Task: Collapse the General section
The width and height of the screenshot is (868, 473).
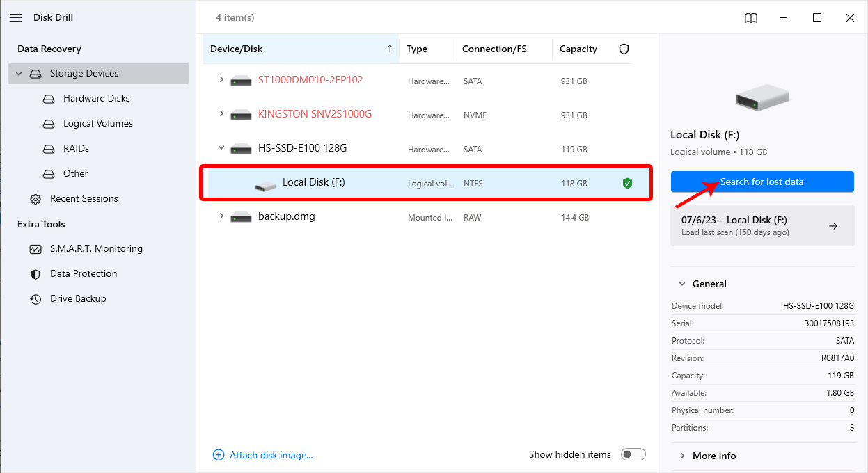Action: click(x=681, y=284)
